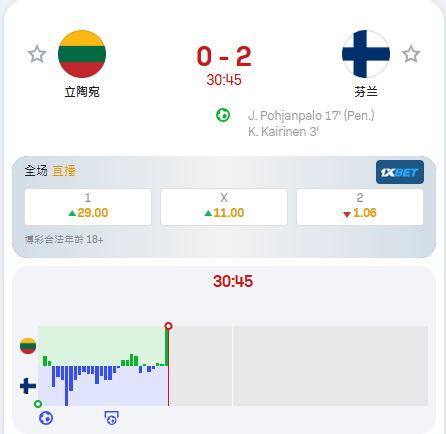This screenshot has width=446, height=434.
Task: Click scorer J. Pohjanpalo 17' (Pen.)
Action: tap(311, 116)
